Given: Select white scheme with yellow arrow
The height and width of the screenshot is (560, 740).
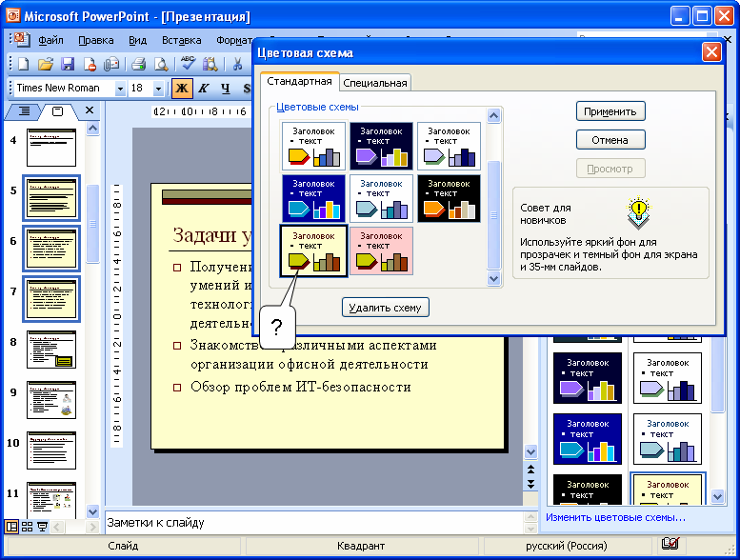Looking at the screenshot, I should click(x=314, y=146).
